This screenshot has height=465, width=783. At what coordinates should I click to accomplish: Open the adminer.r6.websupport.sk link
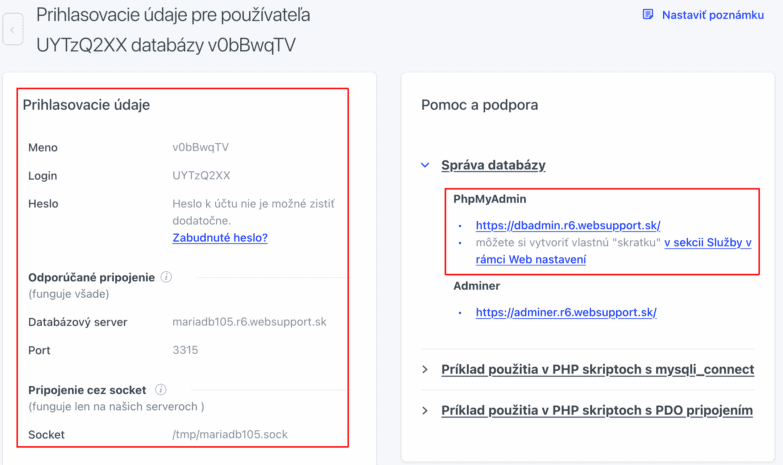click(566, 313)
